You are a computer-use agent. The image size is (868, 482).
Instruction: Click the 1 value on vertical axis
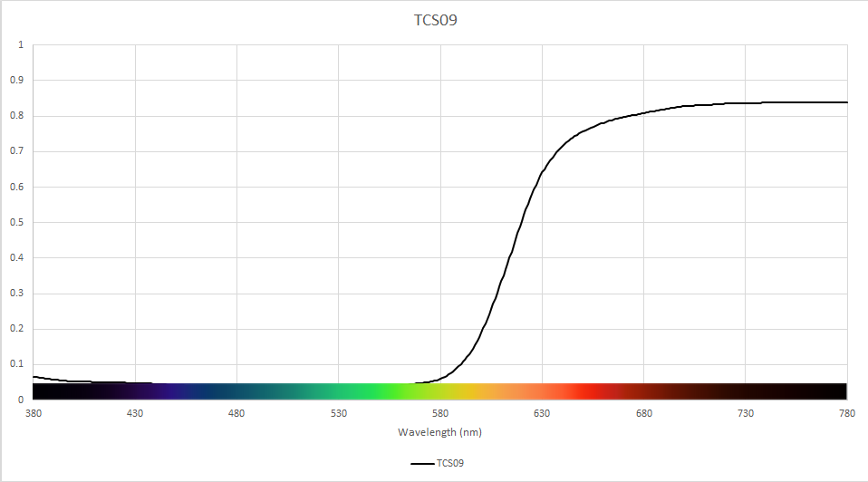(x=21, y=44)
